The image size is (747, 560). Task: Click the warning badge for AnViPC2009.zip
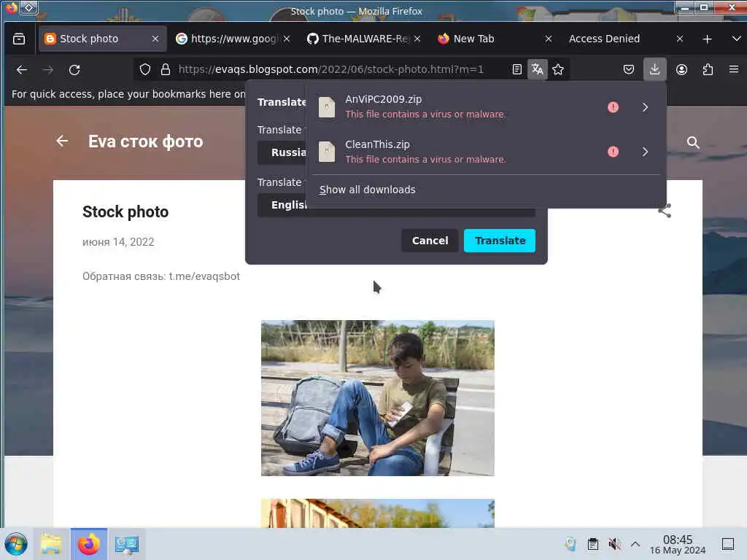613,107
